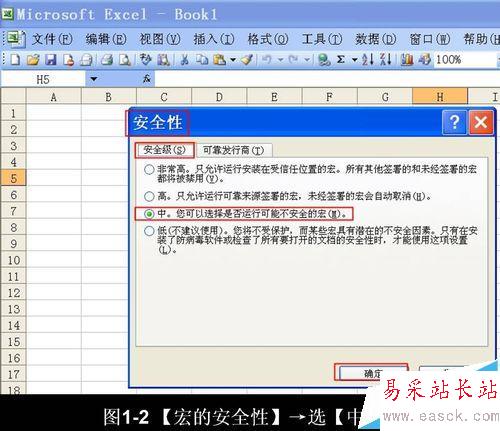Image resolution: width=500 pixels, height=431 pixels.
Task: Open the 编辑(E) menu
Action: point(106,39)
